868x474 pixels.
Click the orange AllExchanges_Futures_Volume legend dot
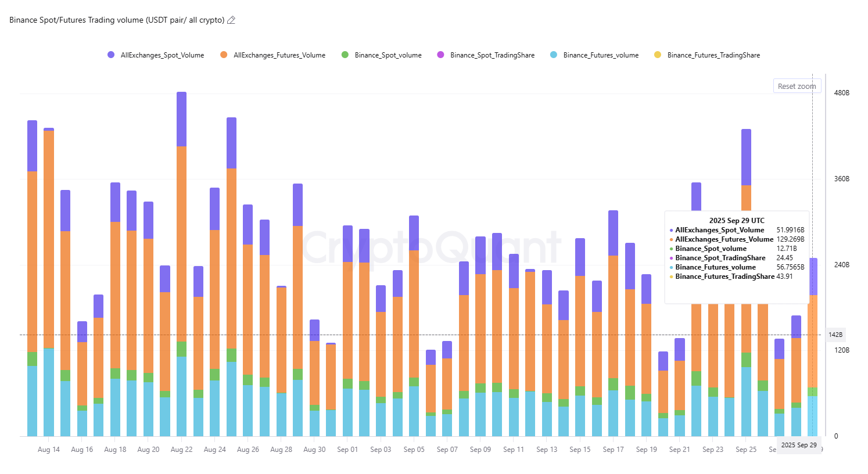coord(224,55)
